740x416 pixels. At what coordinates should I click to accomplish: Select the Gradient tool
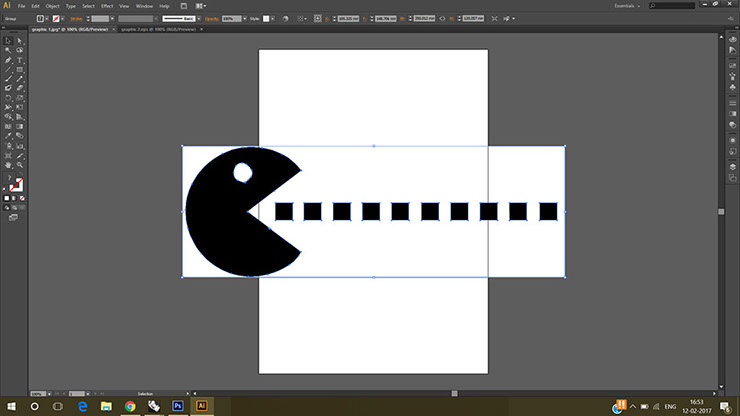point(20,127)
